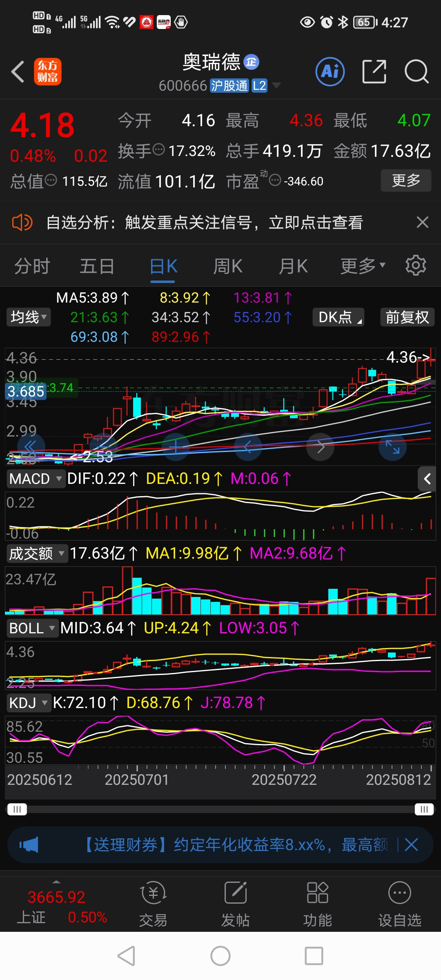Image resolution: width=441 pixels, height=980 pixels.
Task: Tap the current price 4.18
Action: click(42, 125)
